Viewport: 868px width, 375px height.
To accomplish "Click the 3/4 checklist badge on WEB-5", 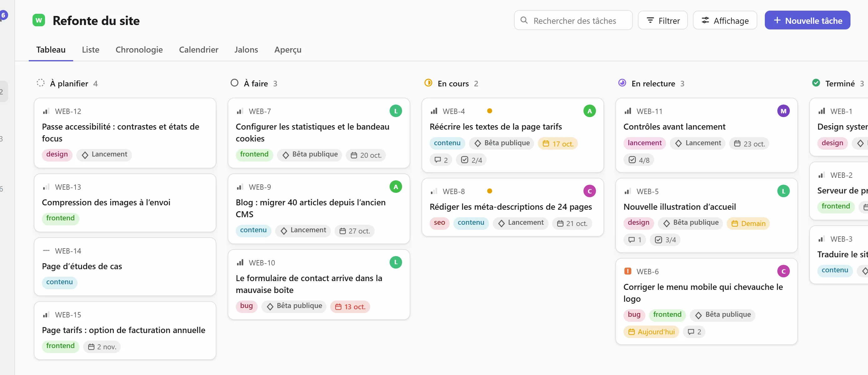I will point(665,240).
